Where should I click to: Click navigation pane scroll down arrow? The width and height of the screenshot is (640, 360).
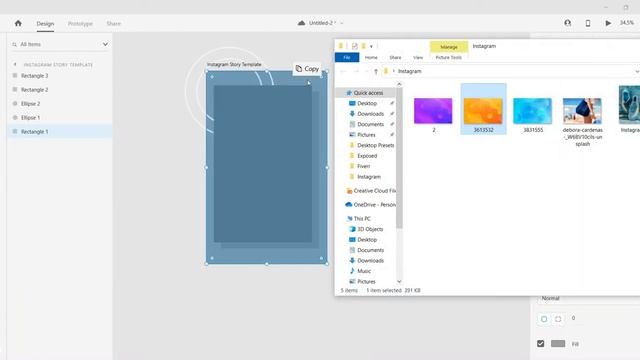[x=399, y=282]
